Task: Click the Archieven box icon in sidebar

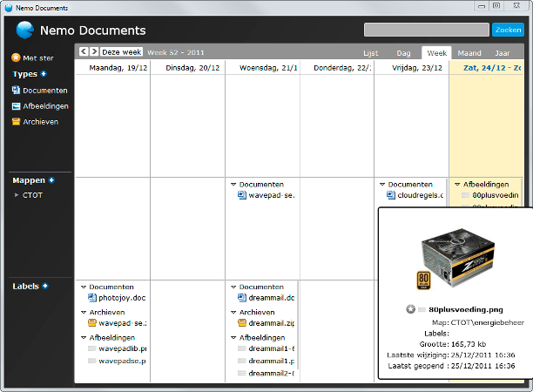Action: (x=16, y=122)
